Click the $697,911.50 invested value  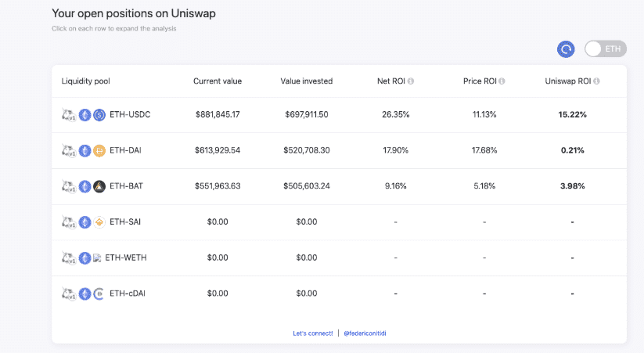click(307, 114)
